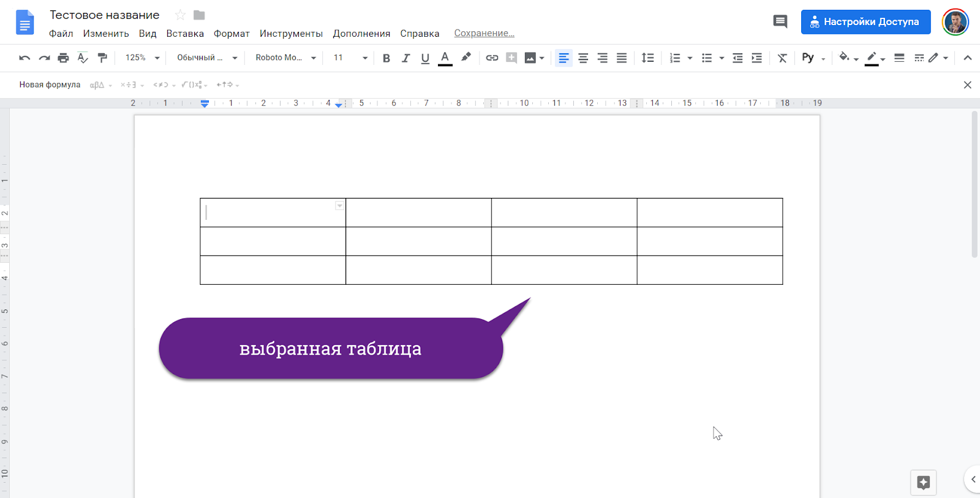Click the Настройки Доступа button
Viewport: 980px width, 498px height.
point(865,22)
